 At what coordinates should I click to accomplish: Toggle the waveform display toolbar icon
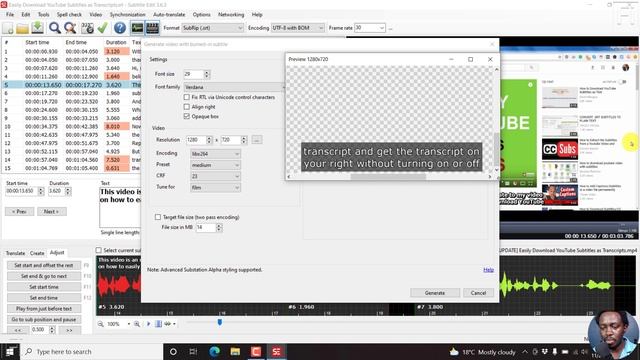click(x=137, y=28)
